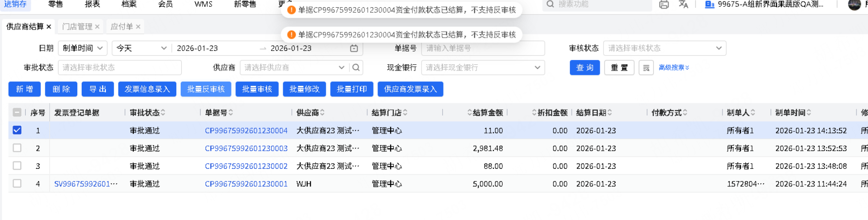Click the 供应商 field magnifier search icon
Viewport: 868px width, 220px height.
tap(356, 68)
